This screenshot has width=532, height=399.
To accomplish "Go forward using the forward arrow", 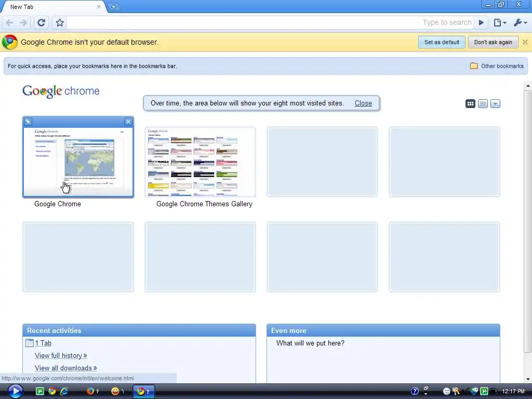I will [23, 23].
